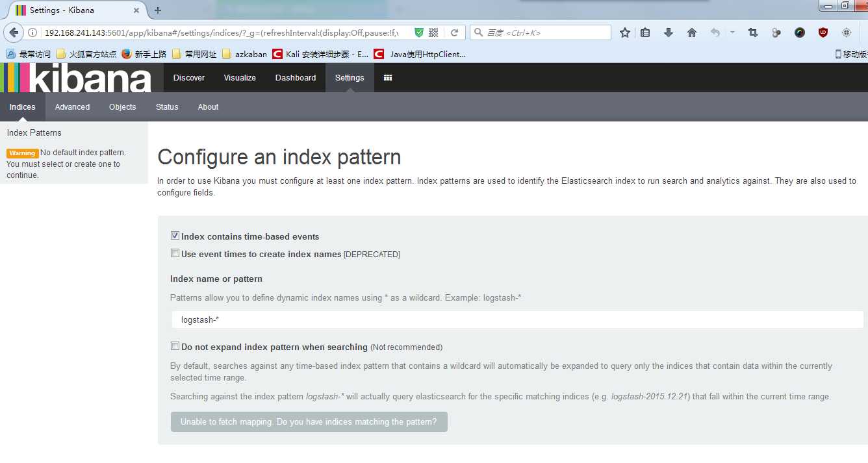
Task: Click the gray circles extension icon
Action: 776,32
